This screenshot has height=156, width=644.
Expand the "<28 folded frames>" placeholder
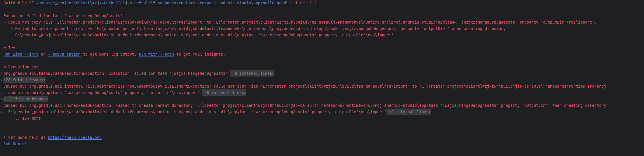click(25, 80)
